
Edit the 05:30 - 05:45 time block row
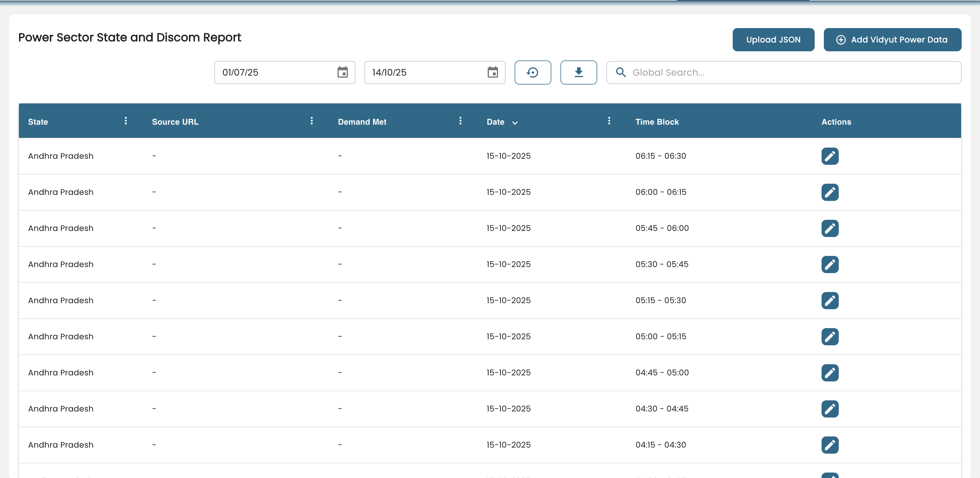tap(830, 265)
